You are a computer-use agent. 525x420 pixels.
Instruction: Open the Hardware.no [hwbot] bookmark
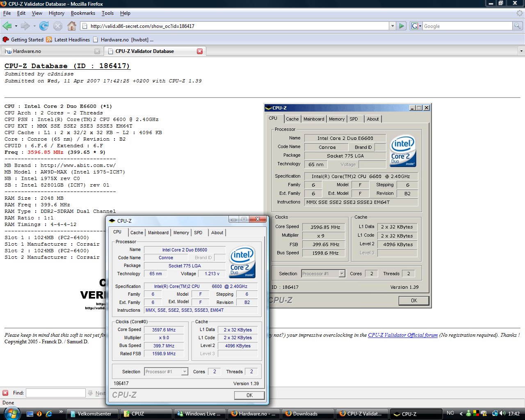[x=123, y=40]
